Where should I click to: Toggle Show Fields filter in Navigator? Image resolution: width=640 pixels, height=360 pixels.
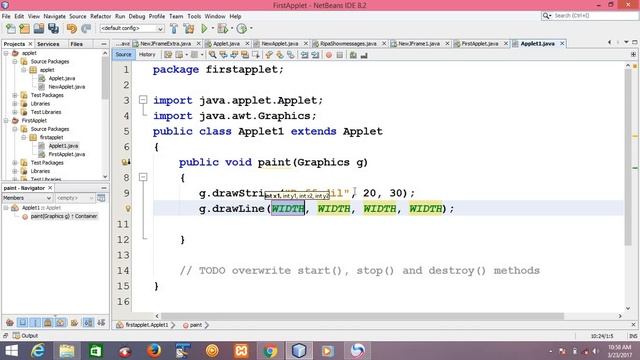pos(22,323)
